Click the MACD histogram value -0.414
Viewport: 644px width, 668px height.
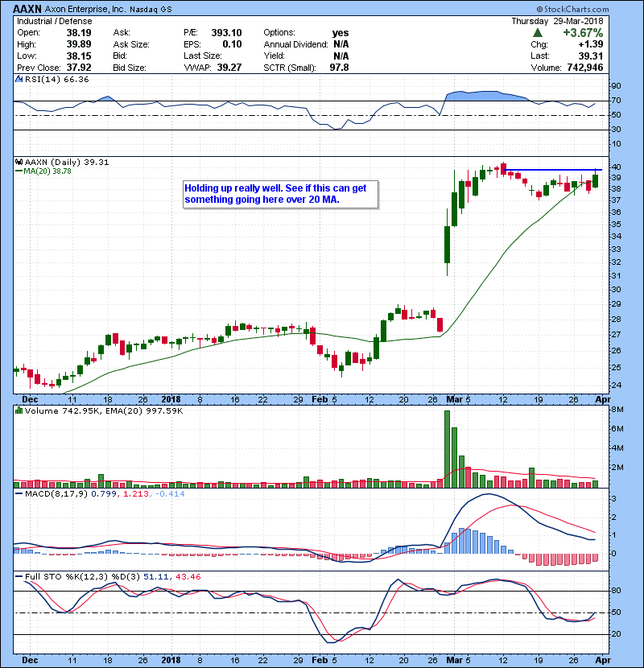pyautogui.click(x=170, y=494)
